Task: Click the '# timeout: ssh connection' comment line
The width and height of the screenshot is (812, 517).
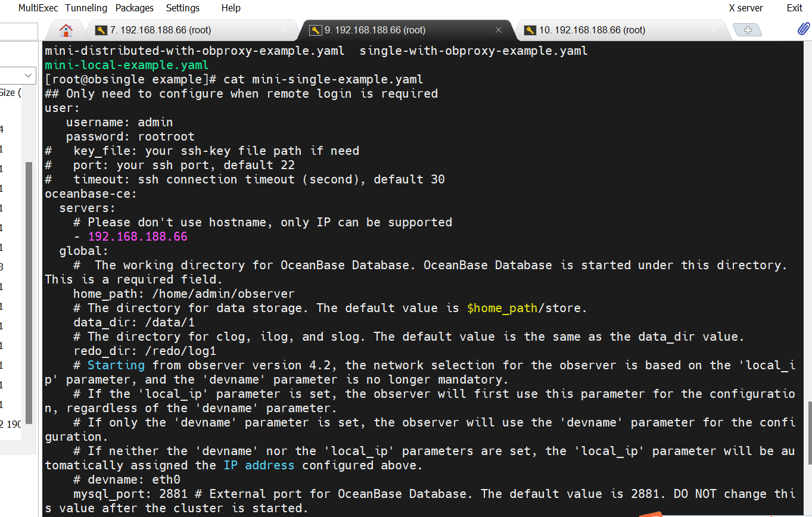Action: [x=245, y=179]
